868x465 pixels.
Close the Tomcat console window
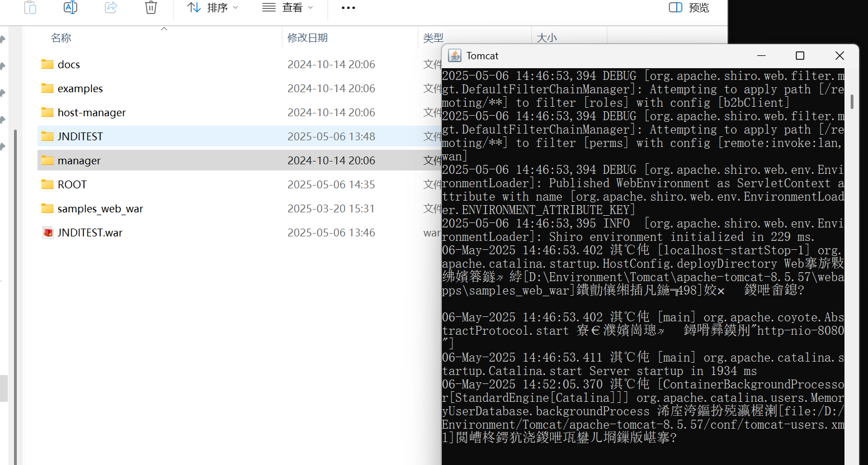coord(839,55)
